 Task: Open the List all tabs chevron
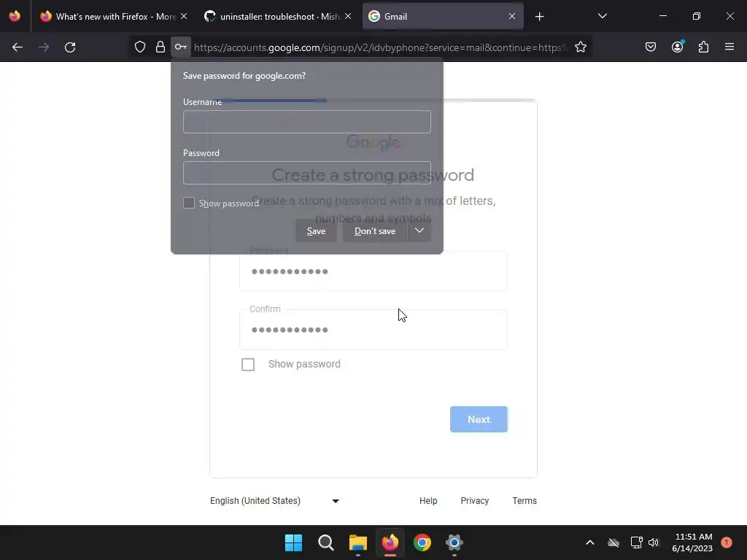602,16
